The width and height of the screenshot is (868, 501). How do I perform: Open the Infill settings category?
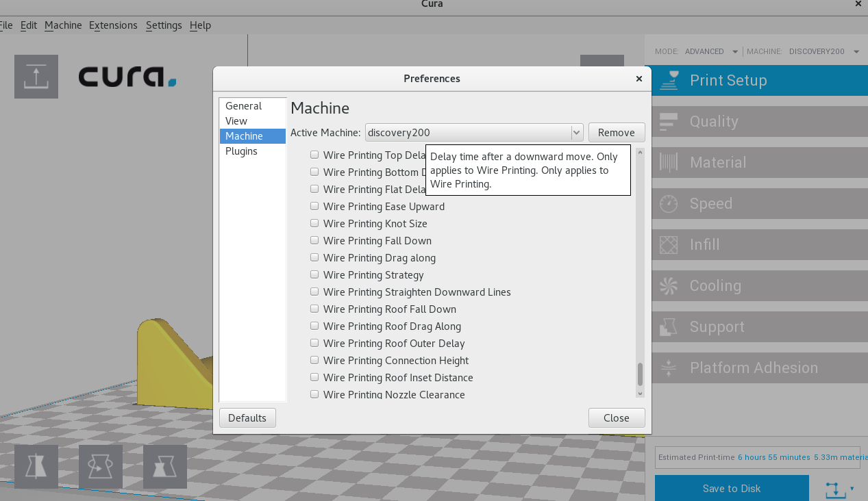tap(760, 244)
